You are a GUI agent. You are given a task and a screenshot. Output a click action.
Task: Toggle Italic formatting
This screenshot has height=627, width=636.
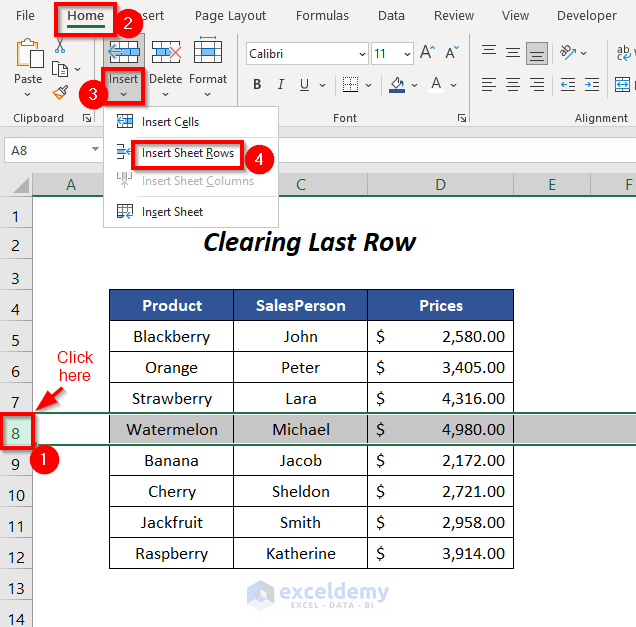[281, 84]
